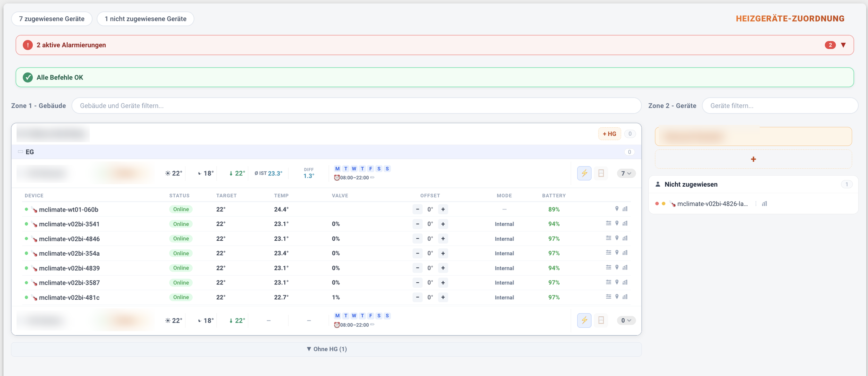Image resolution: width=868 pixels, height=376 pixels.
Task: Click lightning bolt icon in room with 7 devices
Action: (584, 173)
